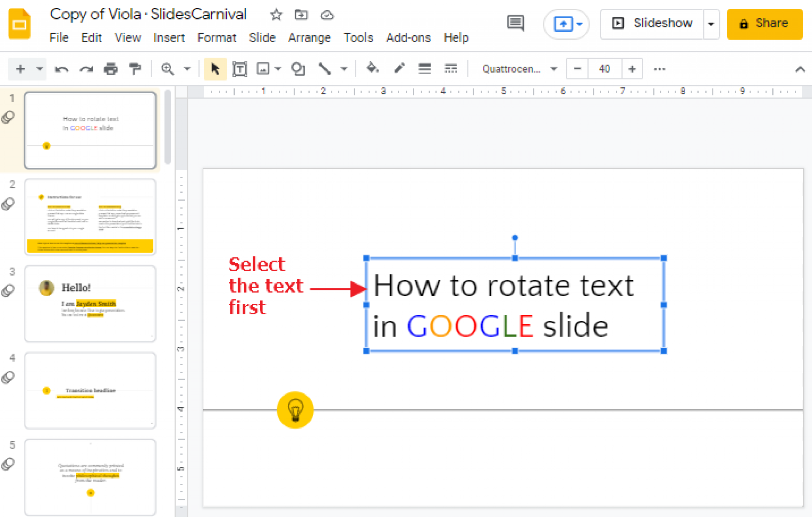The image size is (812, 517).
Task: Select slide 1 thumbnail
Action: [90, 130]
